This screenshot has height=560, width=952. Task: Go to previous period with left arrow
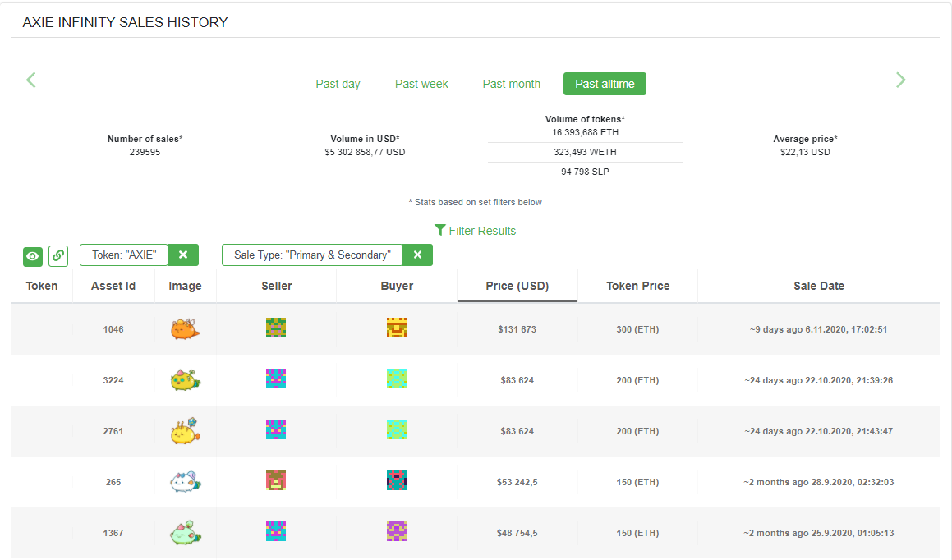click(x=31, y=80)
